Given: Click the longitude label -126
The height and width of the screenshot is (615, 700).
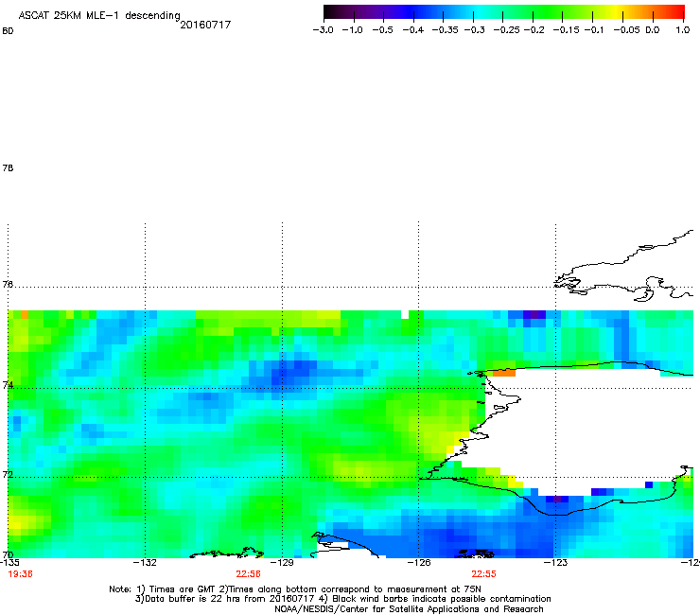Looking at the screenshot, I should pos(419,563).
